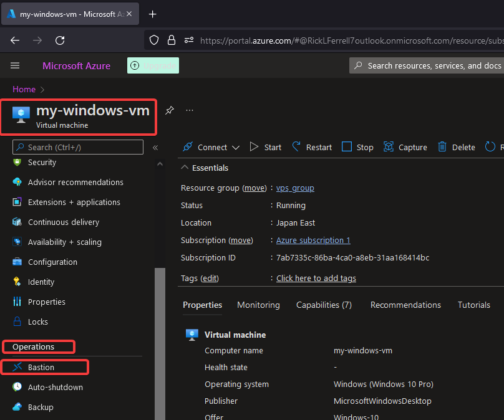Click the Properties bars icon in sidebar
The width and height of the screenshot is (504, 420).
click(17, 302)
